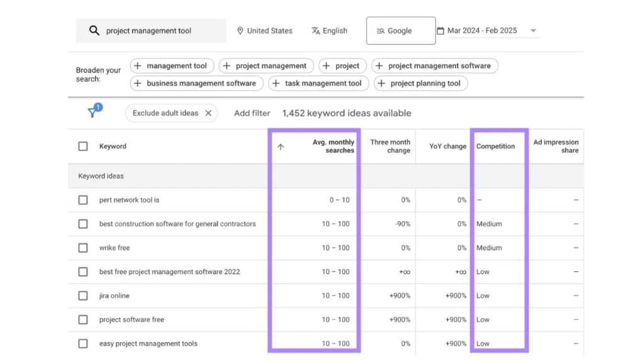The image size is (644, 362).
Task: Click plus icon on management tool chip
Action: click(x=138, y=65)
